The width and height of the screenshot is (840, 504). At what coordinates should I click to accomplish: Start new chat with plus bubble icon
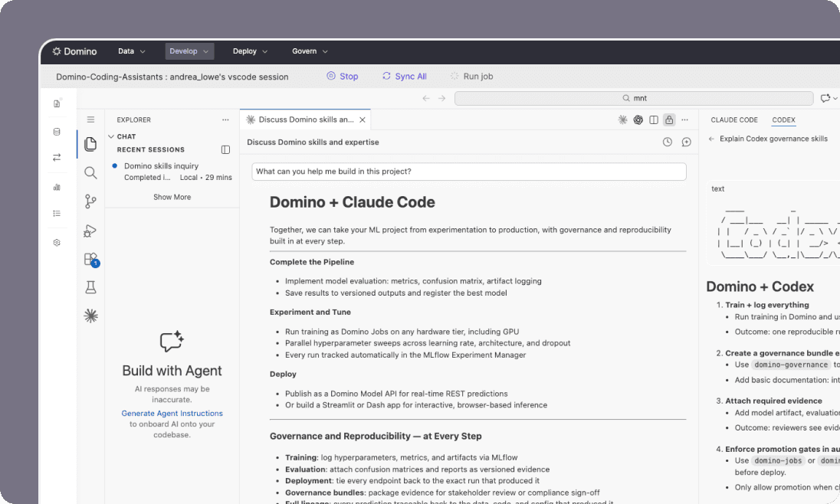pos(686,142)
